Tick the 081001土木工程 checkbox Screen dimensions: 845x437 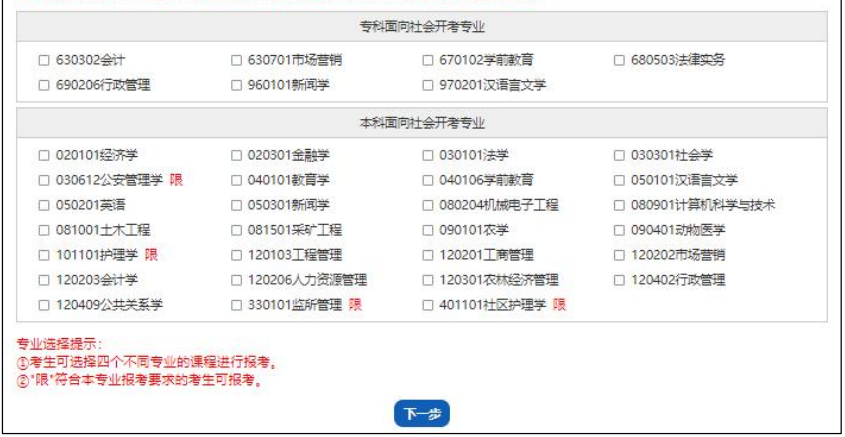point(44,230)
